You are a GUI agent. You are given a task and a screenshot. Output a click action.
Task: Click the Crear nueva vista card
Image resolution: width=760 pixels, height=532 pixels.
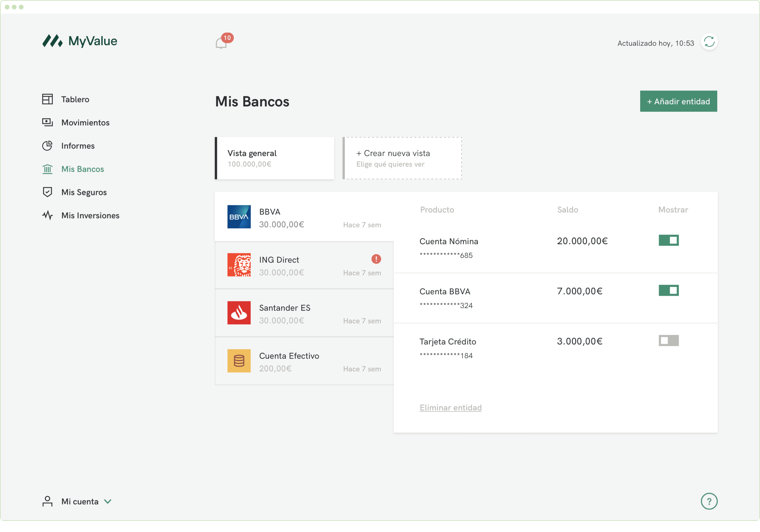402,158
